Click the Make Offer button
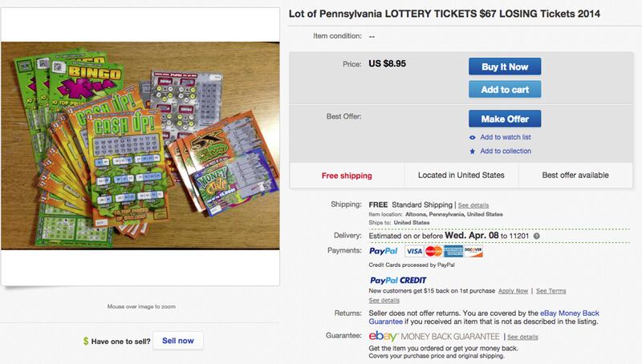Viewport: 642px width, 364px height. [505, 119]
